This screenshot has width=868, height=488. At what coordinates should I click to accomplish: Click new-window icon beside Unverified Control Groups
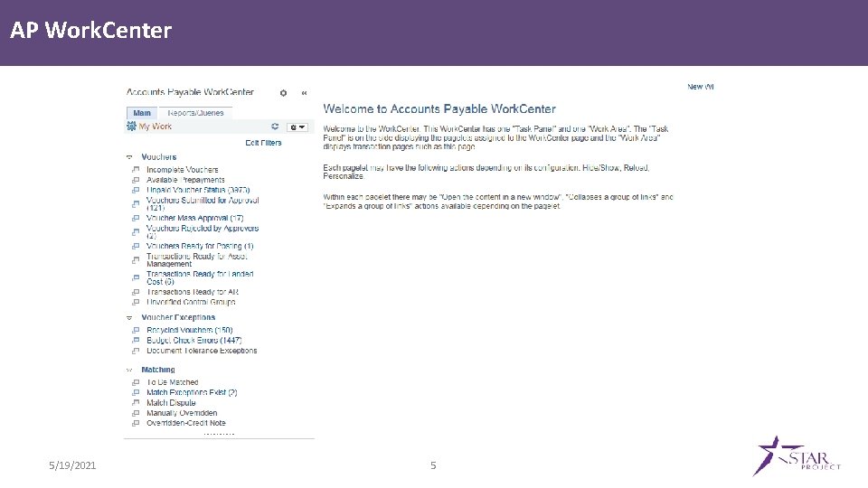(136, 302)
